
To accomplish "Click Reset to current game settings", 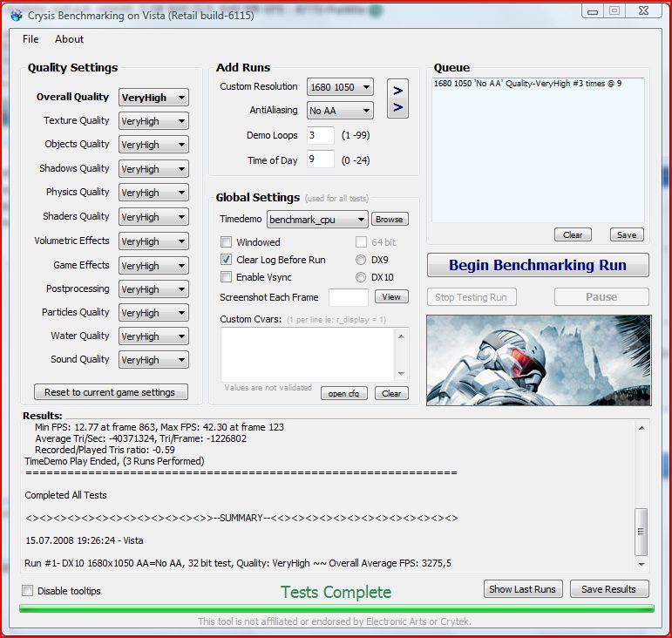I will [x=111, y=392].
